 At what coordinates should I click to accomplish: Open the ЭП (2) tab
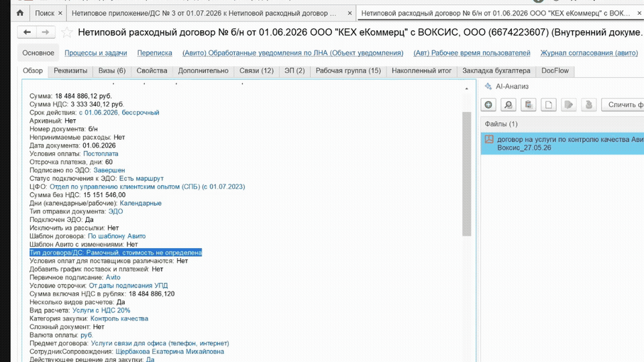point(294,70)
